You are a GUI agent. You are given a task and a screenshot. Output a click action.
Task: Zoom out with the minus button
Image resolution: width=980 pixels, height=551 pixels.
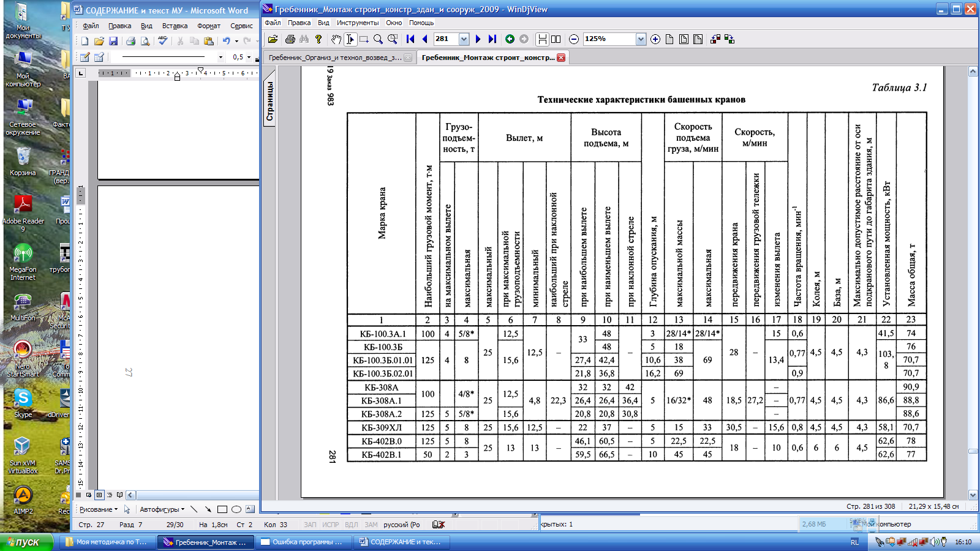tap(574, 39)
